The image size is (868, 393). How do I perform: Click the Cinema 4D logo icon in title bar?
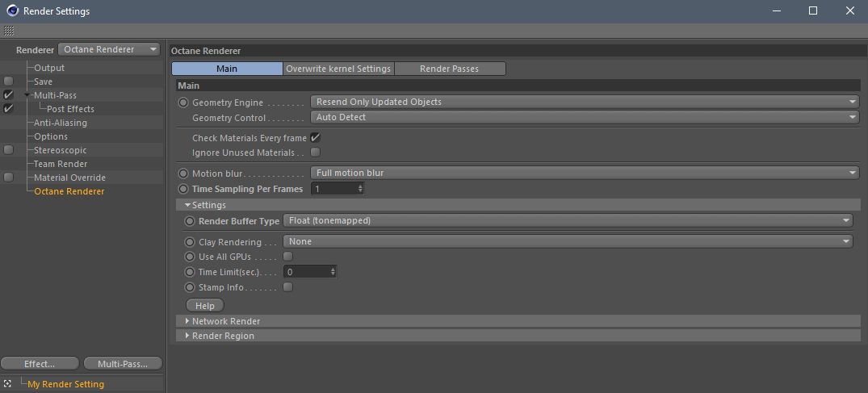tap(12, 10)
